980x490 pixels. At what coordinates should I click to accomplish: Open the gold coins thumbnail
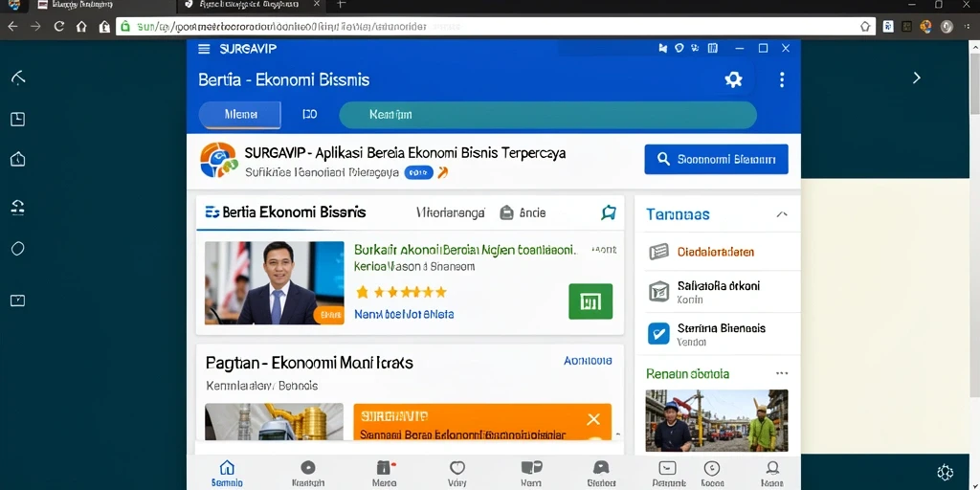(275, 421)
